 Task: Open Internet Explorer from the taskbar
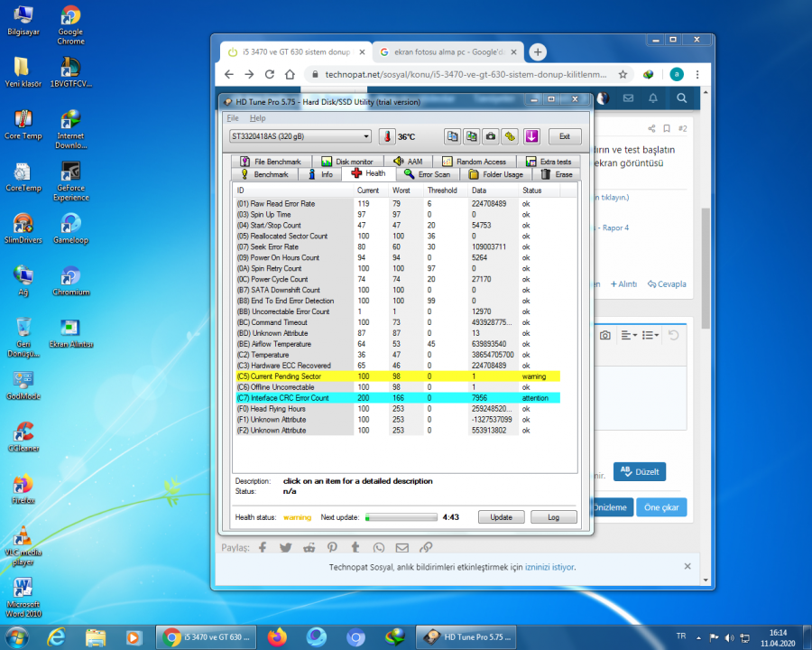(x=56, y=637)
